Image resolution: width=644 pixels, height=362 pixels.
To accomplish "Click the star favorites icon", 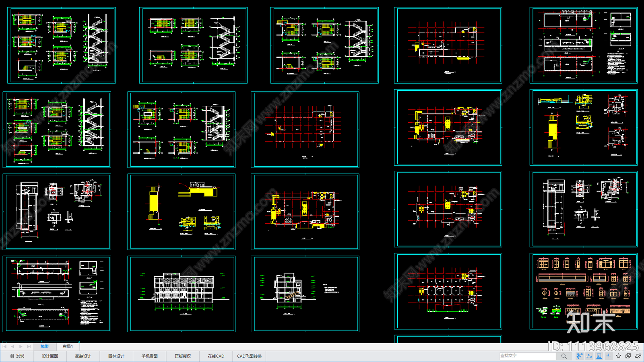I will click(x=618, y=356).
